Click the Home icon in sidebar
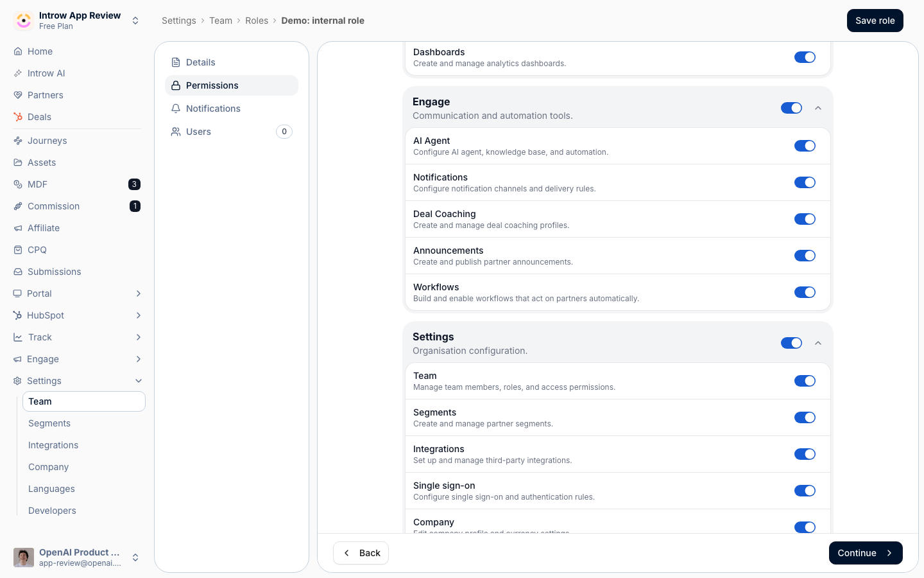 click(x=18, y=51)
